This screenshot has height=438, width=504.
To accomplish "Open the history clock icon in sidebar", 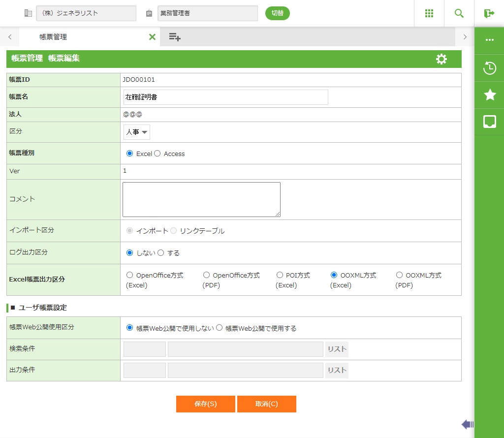I will 489,68.
